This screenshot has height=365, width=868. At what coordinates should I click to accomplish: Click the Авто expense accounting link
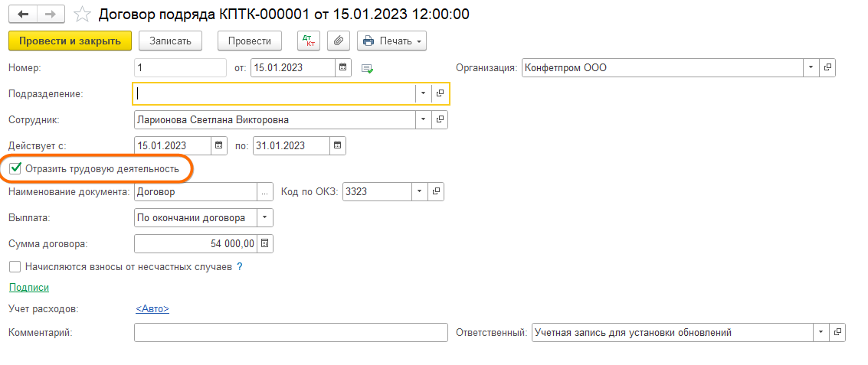152,308
